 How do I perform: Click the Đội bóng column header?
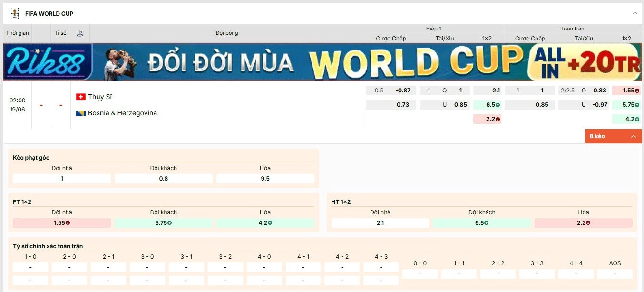[227, 33]
